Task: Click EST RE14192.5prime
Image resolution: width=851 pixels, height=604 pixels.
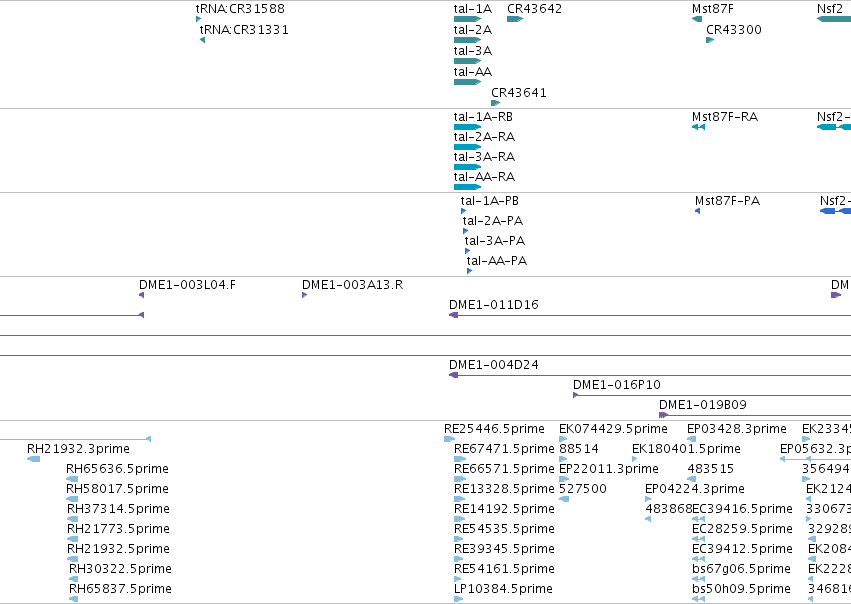Action: click(x=459, y=519)
